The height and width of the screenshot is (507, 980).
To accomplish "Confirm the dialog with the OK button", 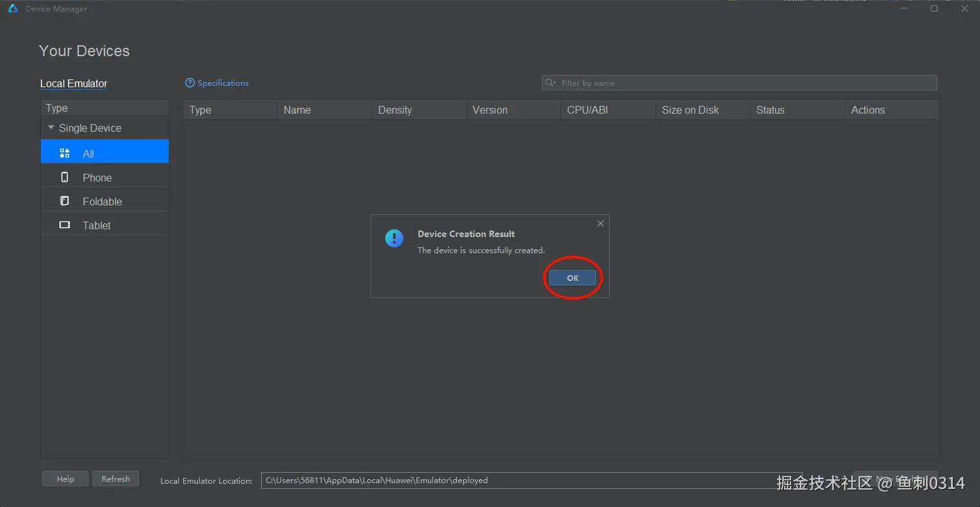I will coord(573,278).
